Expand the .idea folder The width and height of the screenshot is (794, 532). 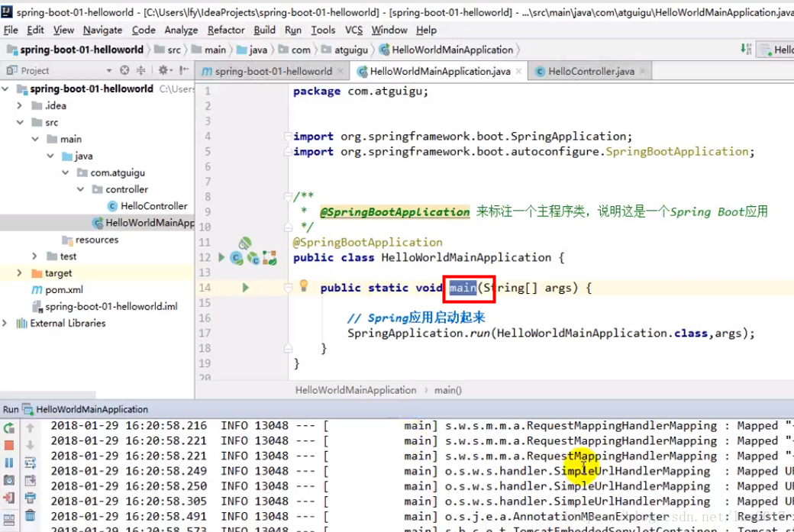click(x=20, y=106)
